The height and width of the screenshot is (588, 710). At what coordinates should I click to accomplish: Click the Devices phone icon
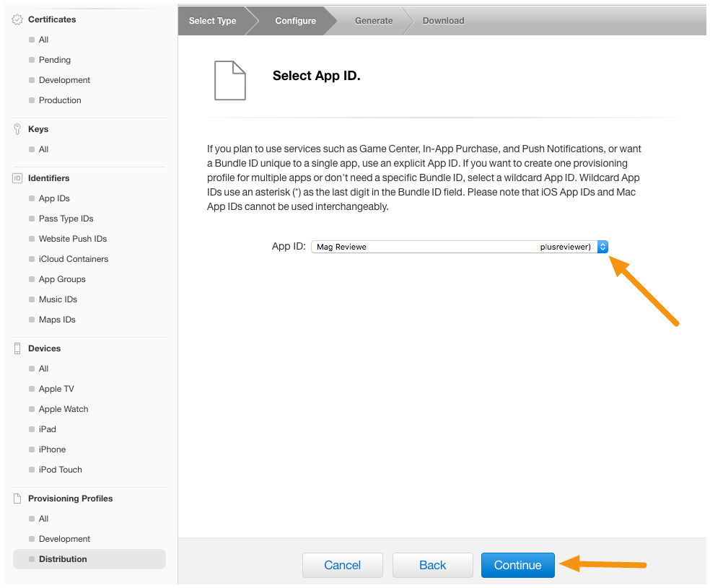17,348
